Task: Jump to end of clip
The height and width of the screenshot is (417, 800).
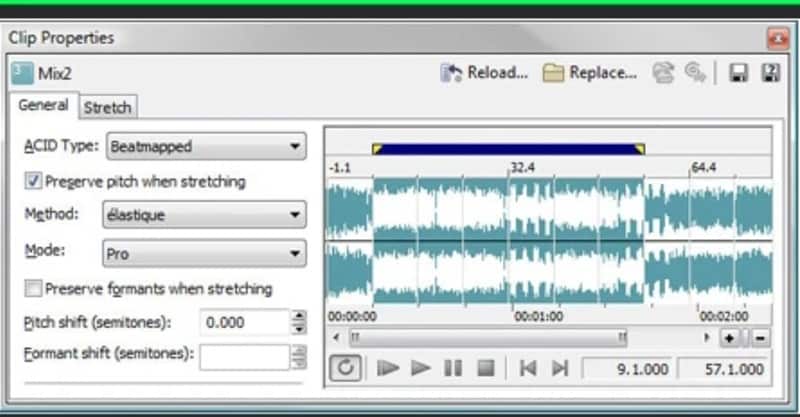Action: point(560,367)
